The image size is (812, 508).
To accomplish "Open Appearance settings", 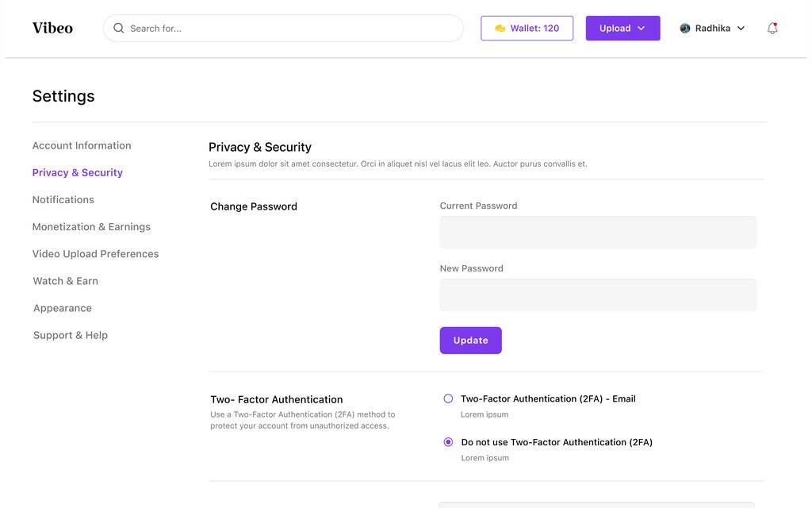I will tap(63, 308).
